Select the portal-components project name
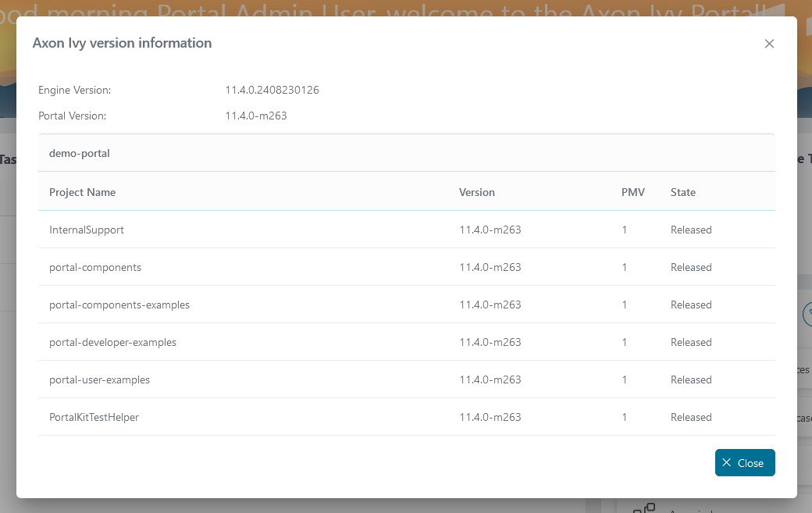 point(95,267)
